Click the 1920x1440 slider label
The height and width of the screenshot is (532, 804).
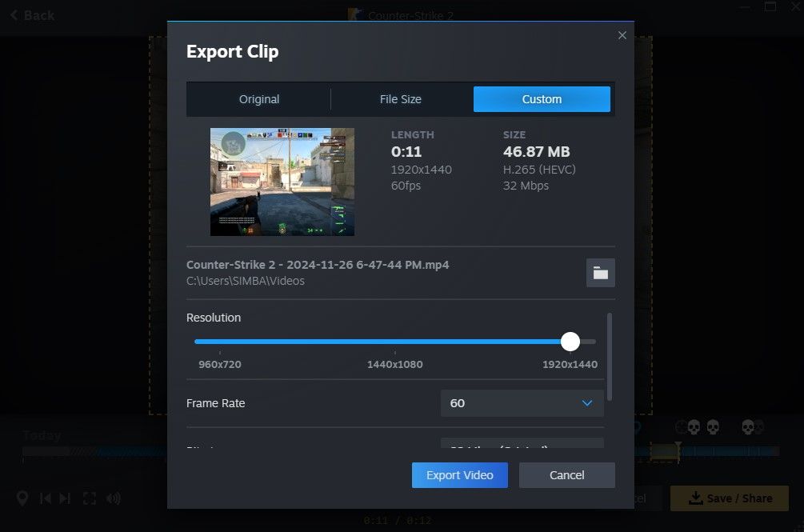pos(570,365)
